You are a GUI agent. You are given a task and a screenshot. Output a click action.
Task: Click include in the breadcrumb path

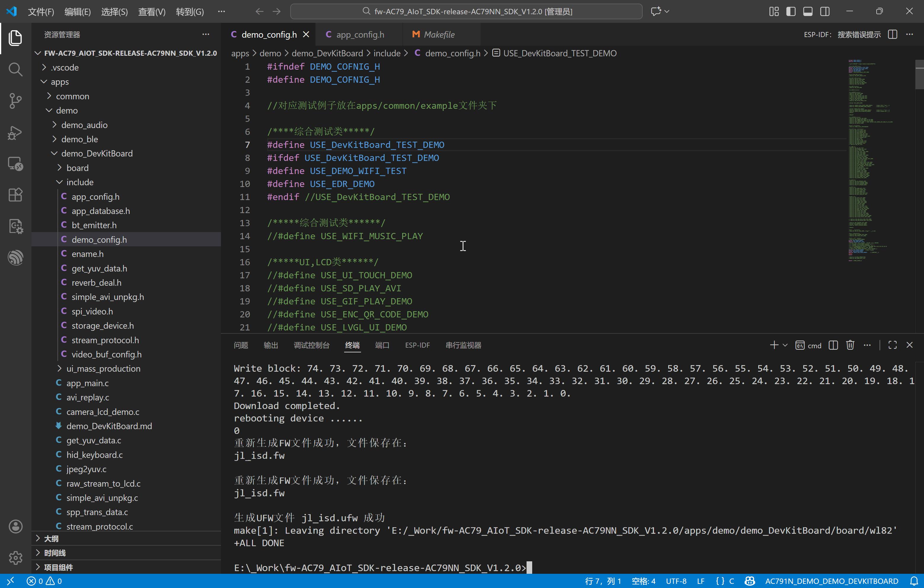[x=387, y=53]
